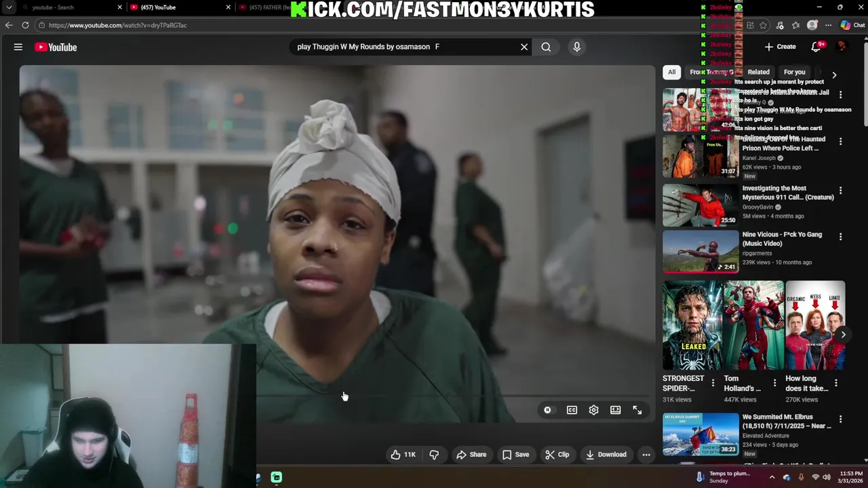
Task: Go back with the browser back arrow
Action: coord(9,25)
